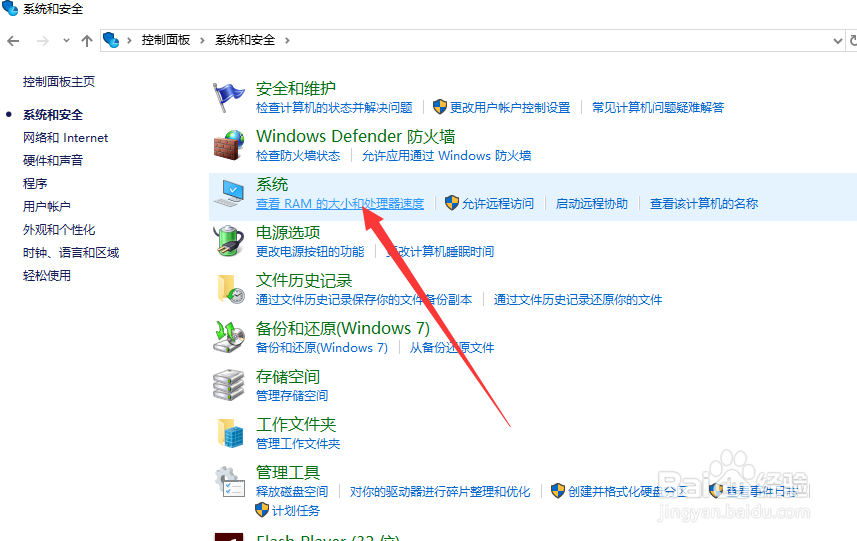Click 查看 RAM 的大小和处理器速度 link

click(x=340, y=204)
